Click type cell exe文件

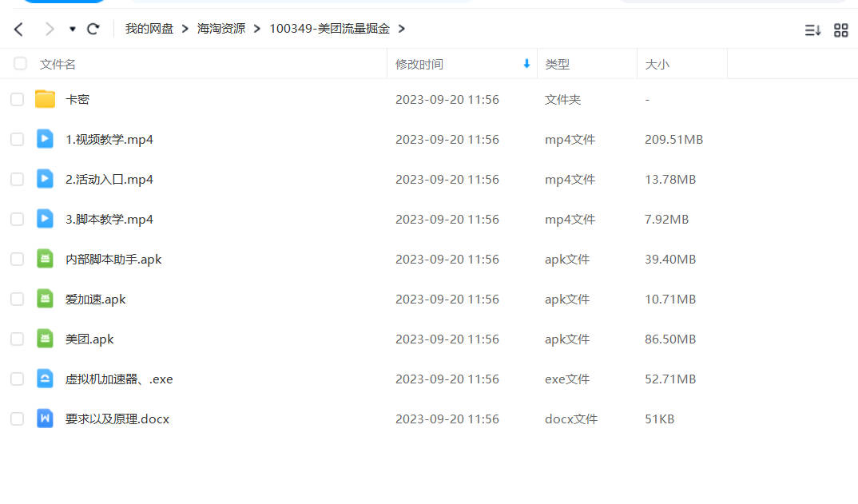(567, 379)
